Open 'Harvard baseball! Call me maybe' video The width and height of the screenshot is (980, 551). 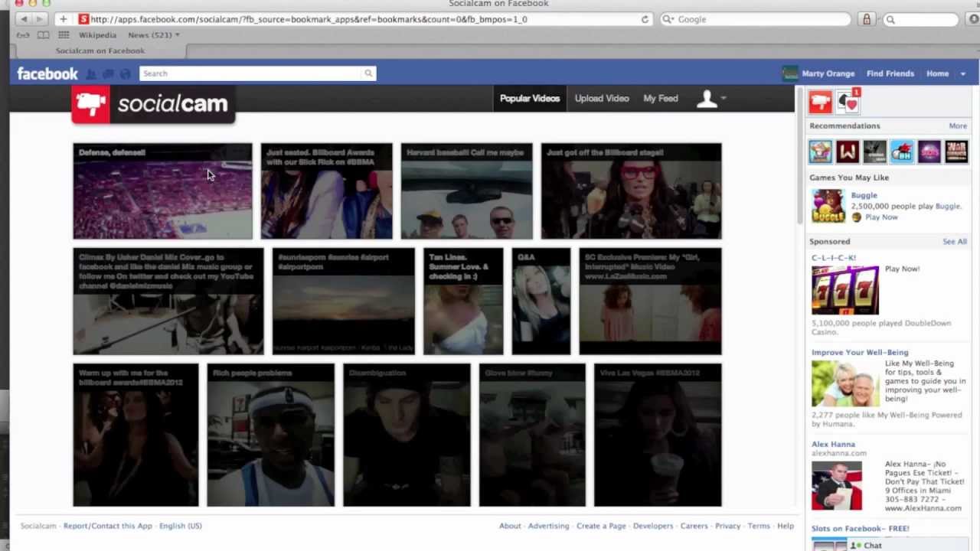point(466,191)
